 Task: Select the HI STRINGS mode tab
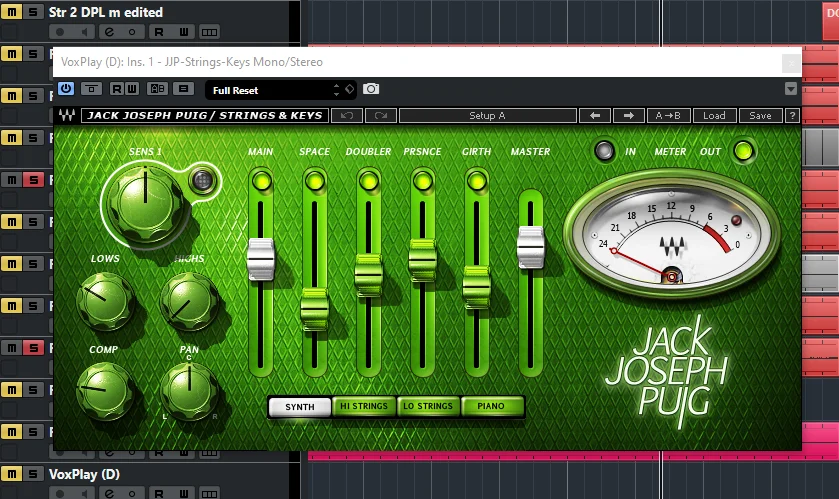click(x=364, y=406)
